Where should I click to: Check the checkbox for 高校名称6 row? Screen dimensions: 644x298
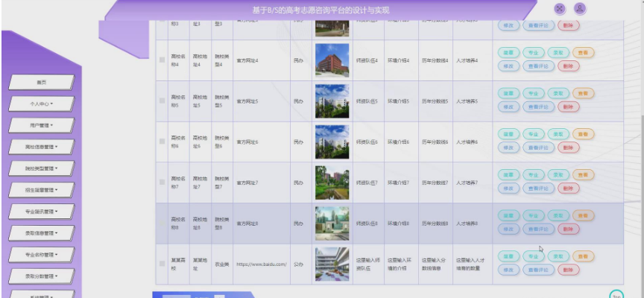tap(162, 142)
